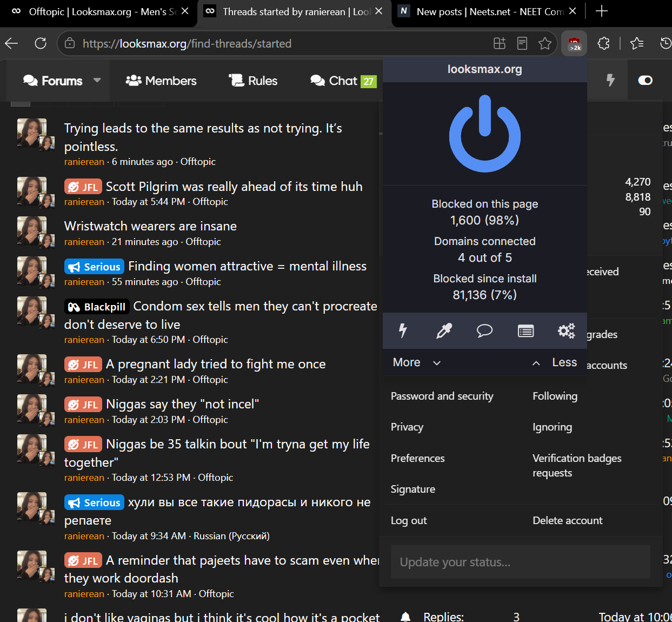Open Signature settings
Screen dimensions: 672x622
click(413, 489)
